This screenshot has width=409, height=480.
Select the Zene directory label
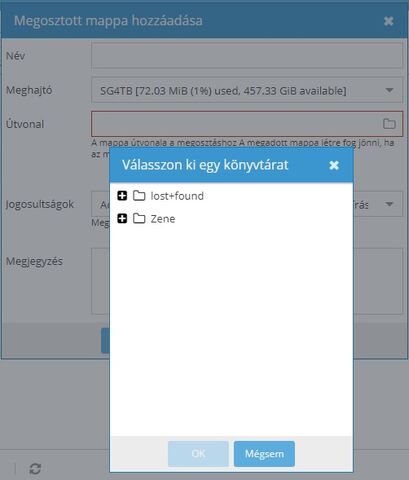point(163,219)
